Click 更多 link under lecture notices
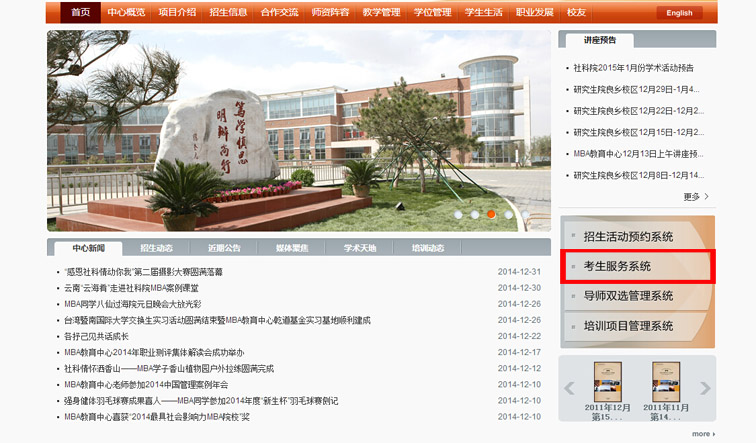Viewport: 756px width, 443px height. point(696,197)
